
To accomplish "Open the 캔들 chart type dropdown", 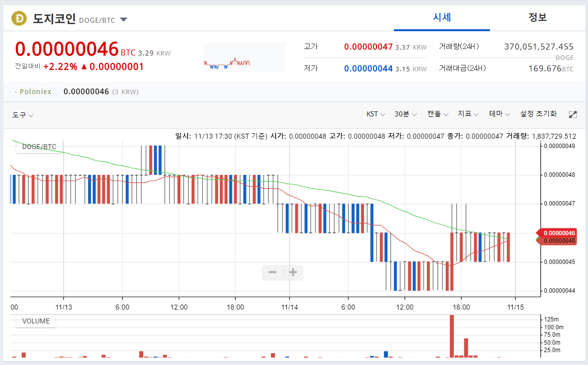I will (437, 114).
